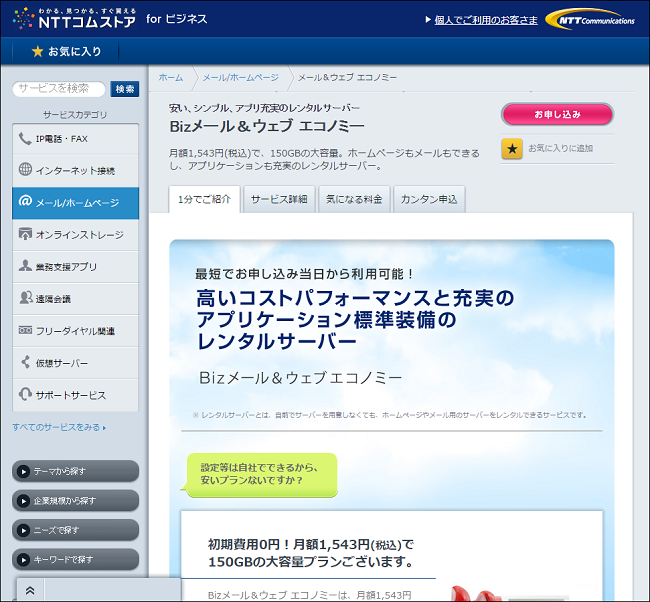Switch to the 気になる料金 tab

pyautogui.click(x=354, y=199)
